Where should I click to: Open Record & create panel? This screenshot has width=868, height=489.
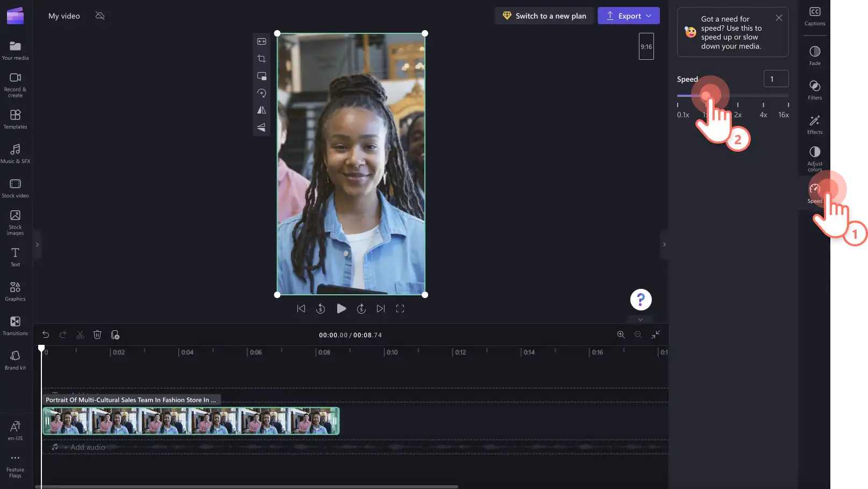click(15, 85)
